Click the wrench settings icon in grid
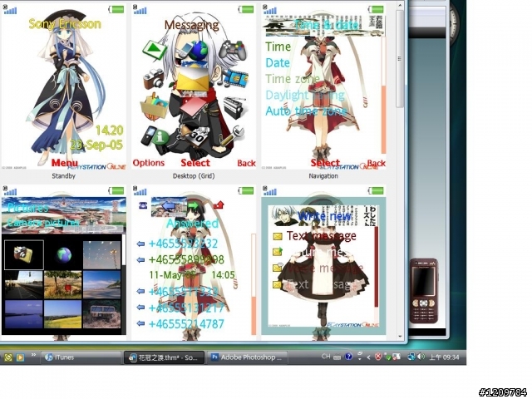This screenshot has width=532, height=399. coord(231,136)
